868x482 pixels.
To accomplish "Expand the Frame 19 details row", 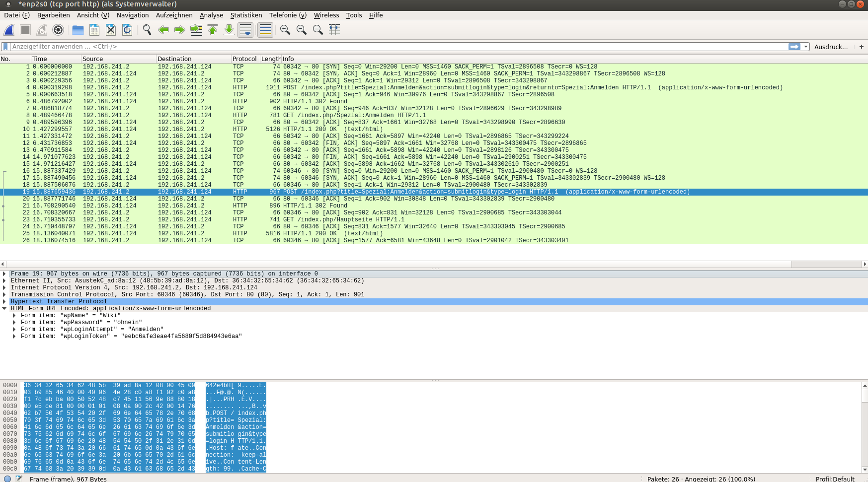I will coord(4,274).
